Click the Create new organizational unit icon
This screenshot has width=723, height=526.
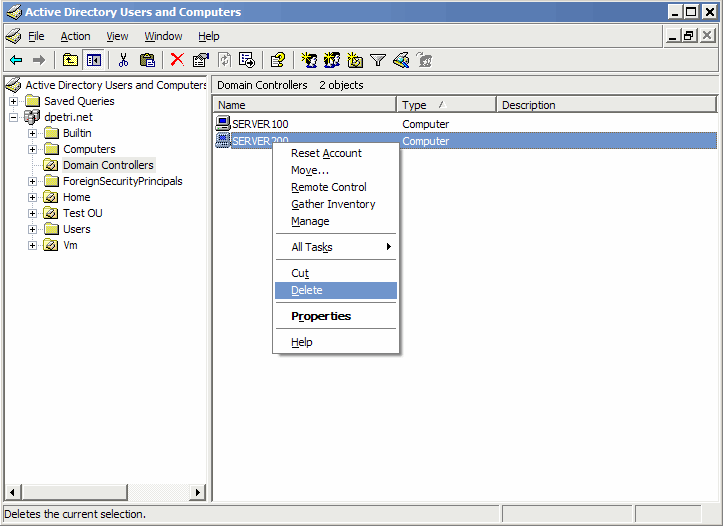(355, 60)
